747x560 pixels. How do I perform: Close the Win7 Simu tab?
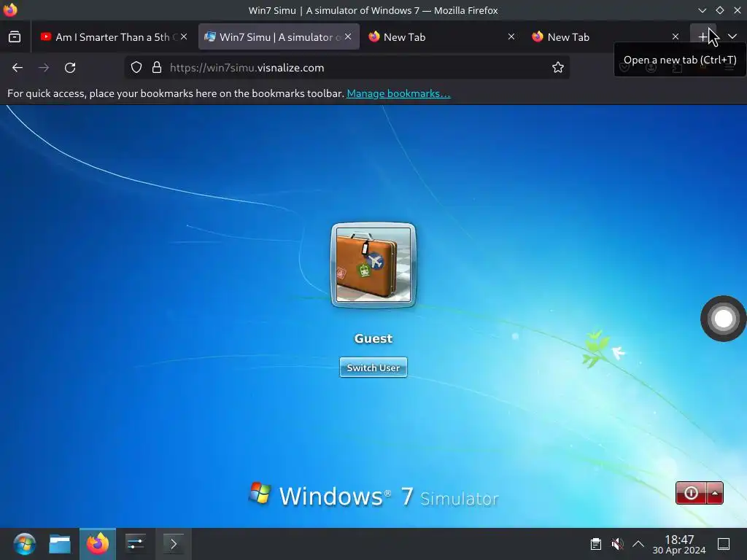click(x=348, y=36)
